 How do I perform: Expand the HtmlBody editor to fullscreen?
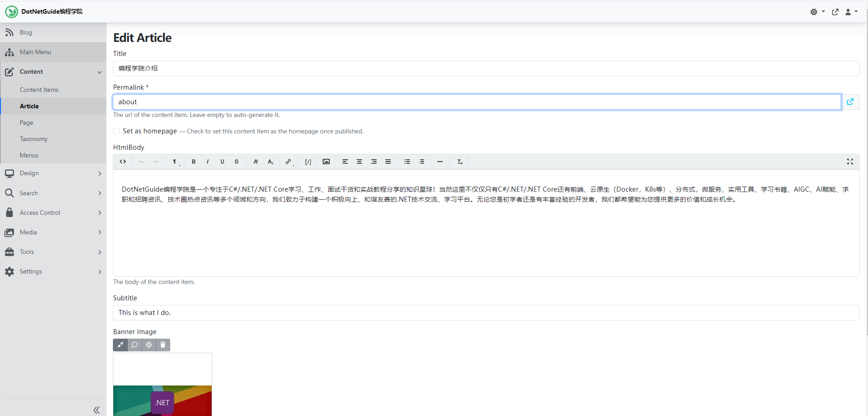[850, 162]
